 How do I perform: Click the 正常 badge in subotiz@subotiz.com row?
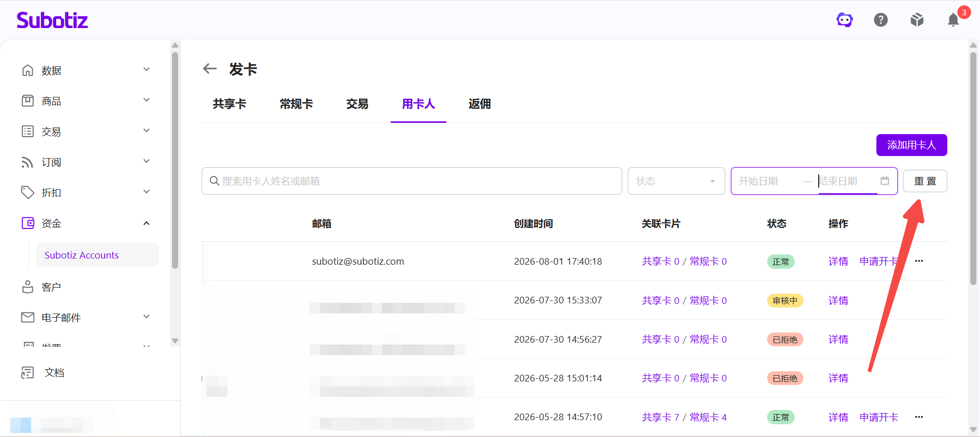point(780,262)
